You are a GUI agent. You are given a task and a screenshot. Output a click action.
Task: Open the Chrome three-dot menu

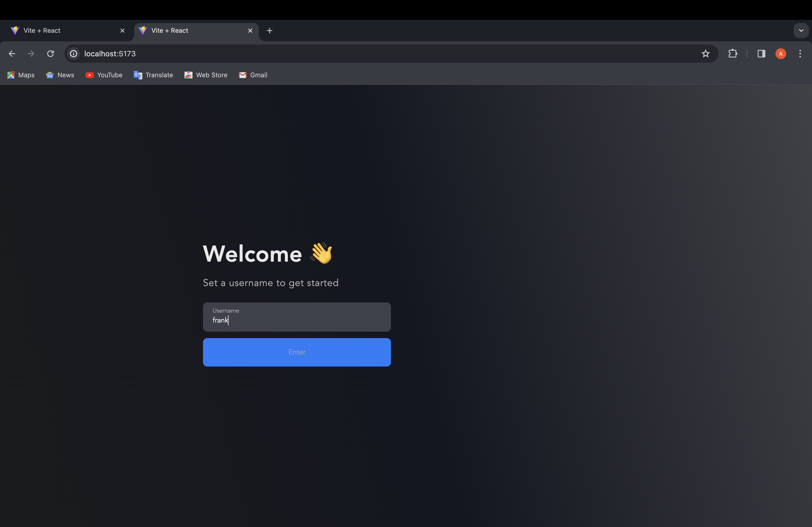(x=800, y=54)
